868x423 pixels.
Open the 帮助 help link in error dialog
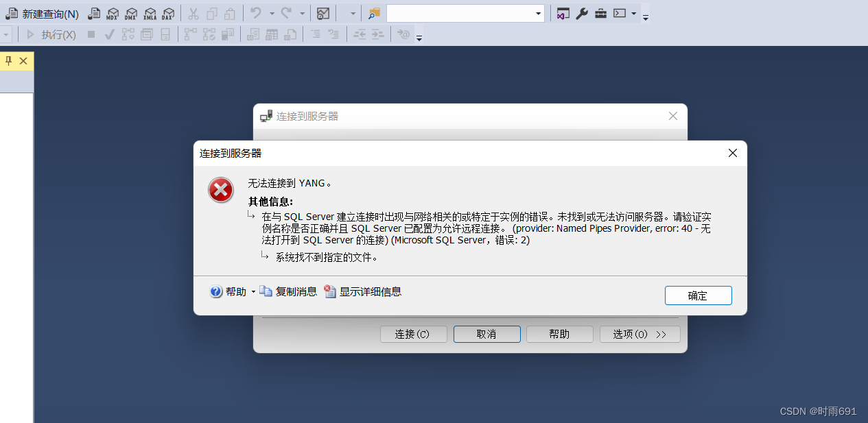(x=228, y=291)
